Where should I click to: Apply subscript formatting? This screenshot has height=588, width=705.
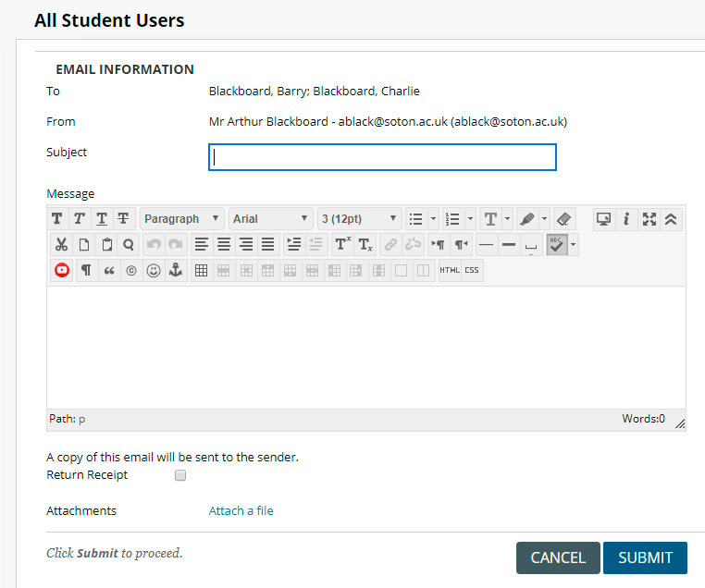click(365, 244)
